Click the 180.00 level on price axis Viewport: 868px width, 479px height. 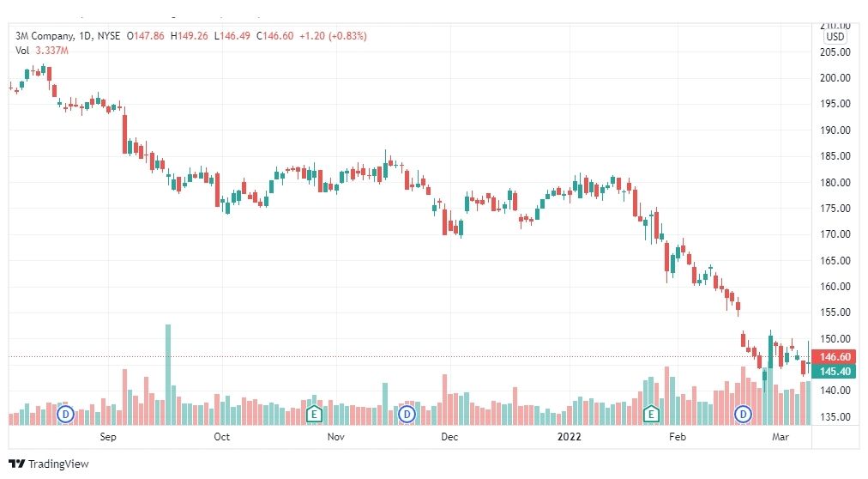pyautogui.click(x=835, y=182)
